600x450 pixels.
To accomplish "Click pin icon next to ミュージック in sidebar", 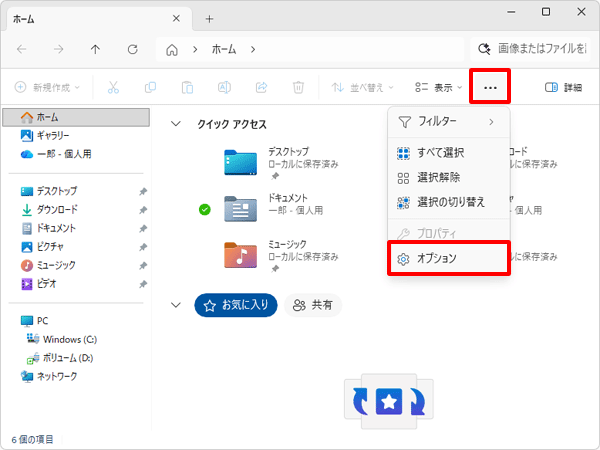I will [x=143, y=266].
